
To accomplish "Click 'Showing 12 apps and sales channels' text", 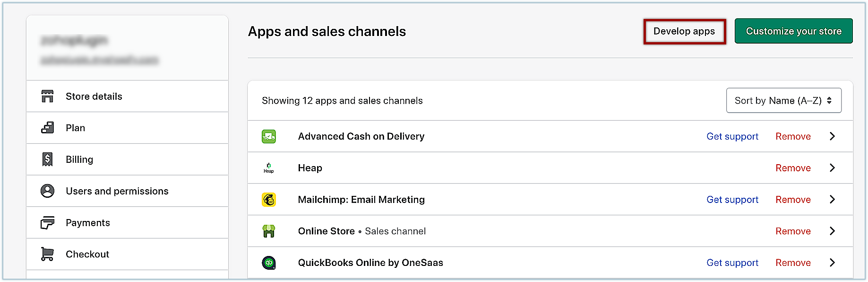I will point(342,100).
